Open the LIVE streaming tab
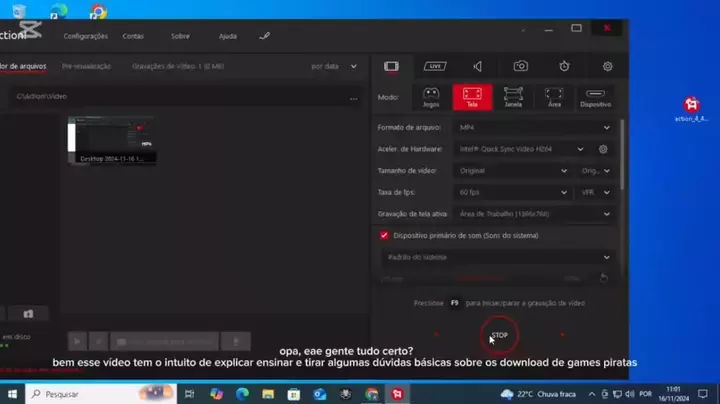The width and height of the screenshot is (720, 404). coord(434,66)
